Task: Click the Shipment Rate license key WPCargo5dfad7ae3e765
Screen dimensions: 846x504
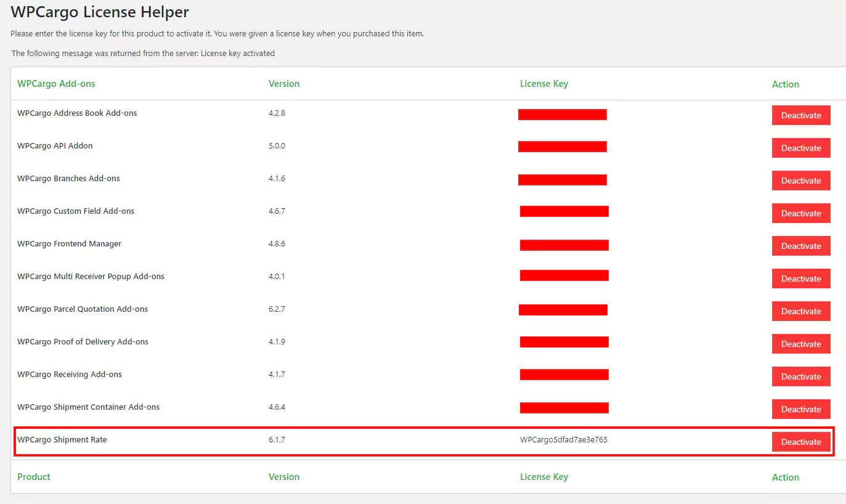Action: [563, 440]
